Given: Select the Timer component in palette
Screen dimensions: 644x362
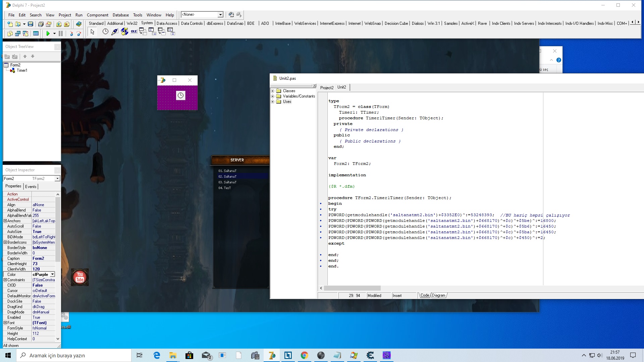Looking at the screenshot, I should pyautogui.click(x=105, y=32).
